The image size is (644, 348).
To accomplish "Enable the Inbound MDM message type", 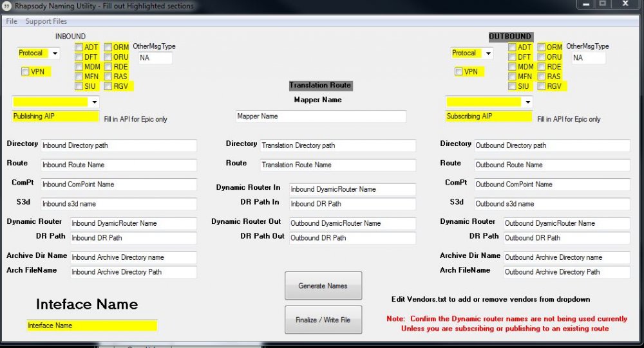I will (79, 66).
